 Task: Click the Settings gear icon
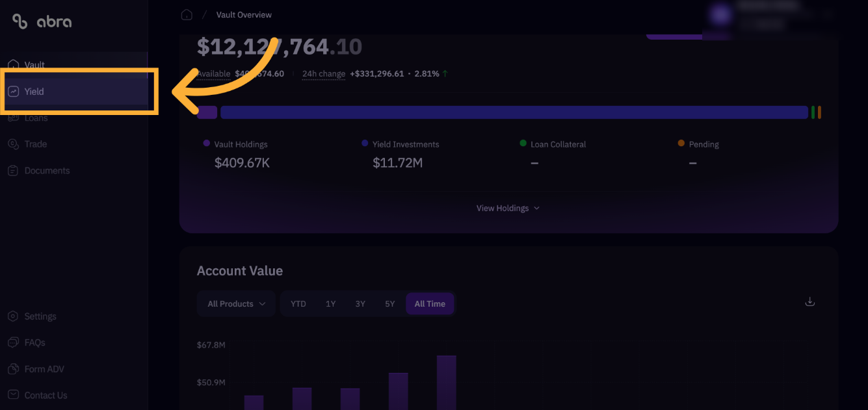pyautogui.click(x=13, y=316)
